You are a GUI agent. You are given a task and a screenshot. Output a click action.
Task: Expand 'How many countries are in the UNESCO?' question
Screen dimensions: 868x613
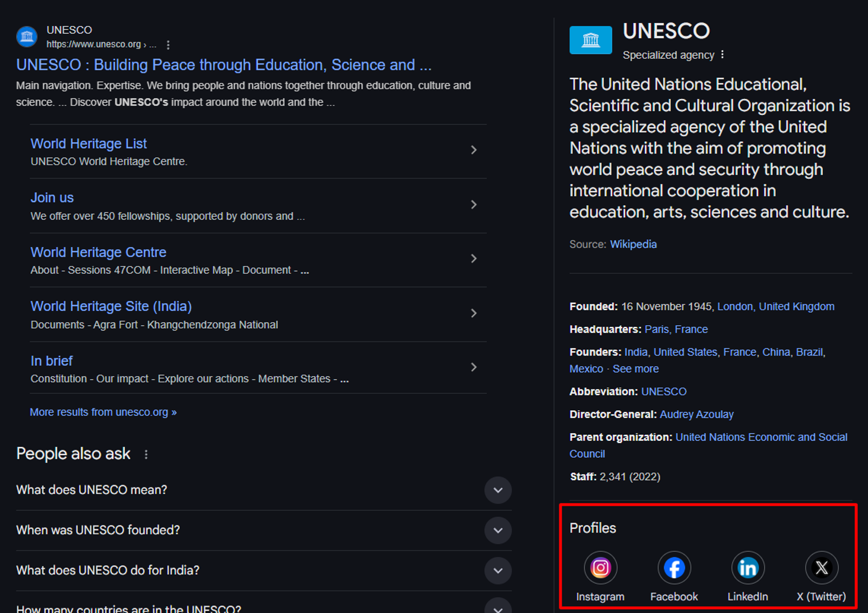pos(498,606)
